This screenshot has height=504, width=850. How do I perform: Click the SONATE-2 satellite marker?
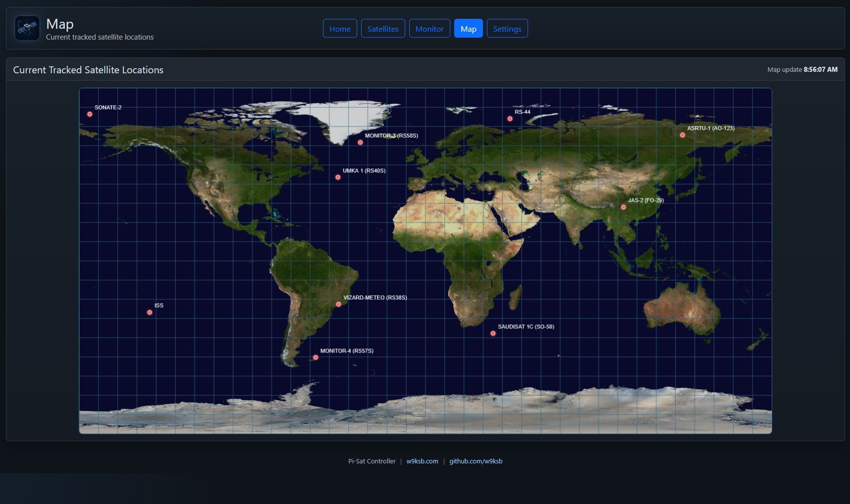pyautogui.click(x=90, y=114)
